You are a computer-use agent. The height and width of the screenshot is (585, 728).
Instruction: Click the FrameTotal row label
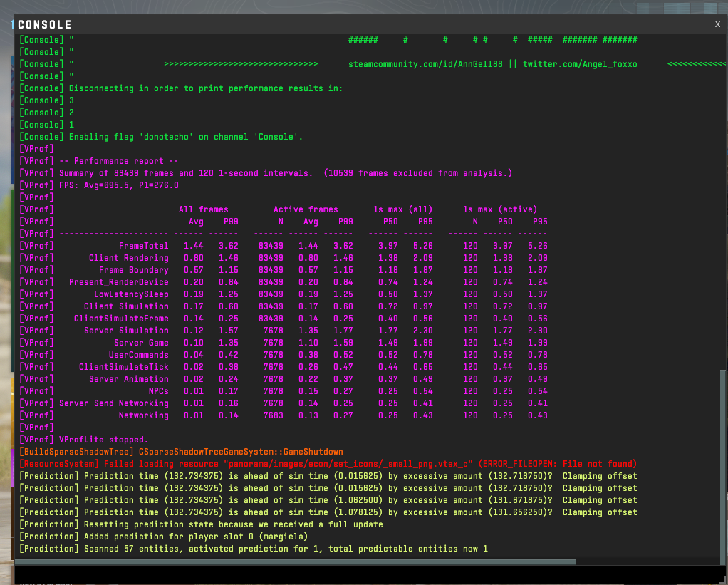[143, 246]
